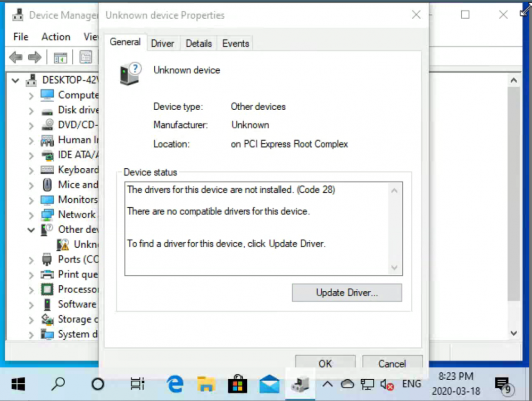This screenshot has height=401, width=532.
Task: Switch to the Details tab
Action: pos(199,44)
